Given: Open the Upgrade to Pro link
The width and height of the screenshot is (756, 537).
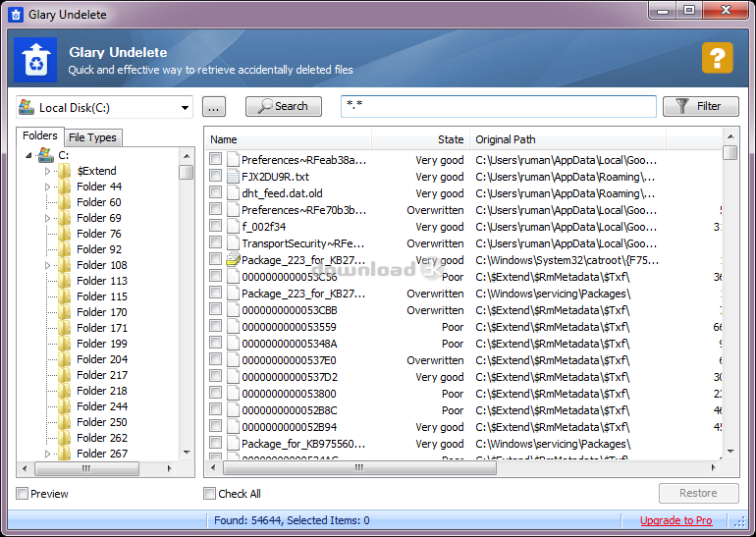Looking at the screenshot, I should 675,520.
